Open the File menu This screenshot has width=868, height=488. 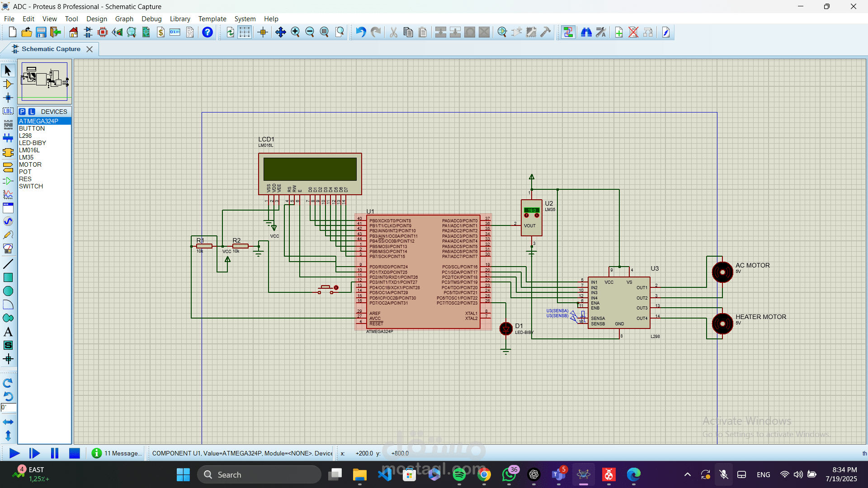(x=9, y=19)
